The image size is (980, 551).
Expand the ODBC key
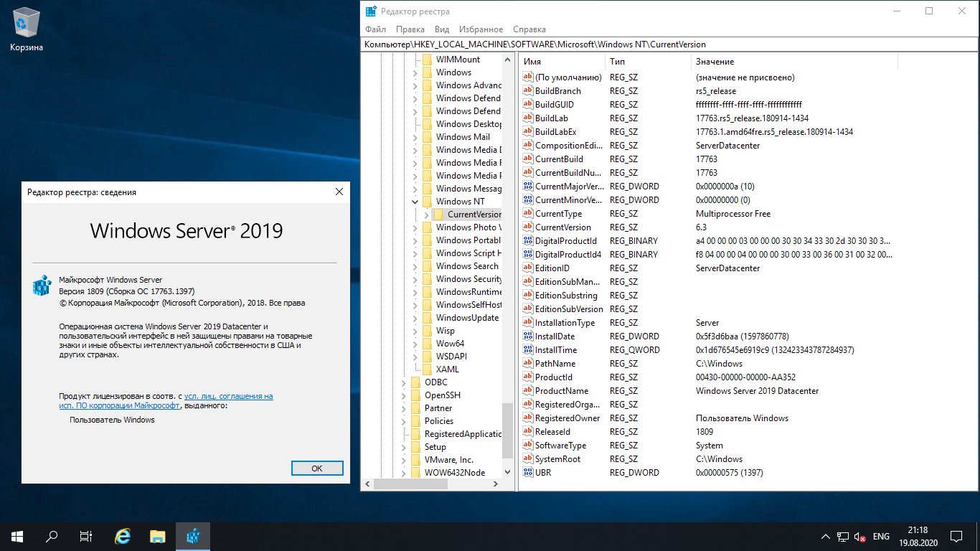pyautogui.click(x=403, y=382)
